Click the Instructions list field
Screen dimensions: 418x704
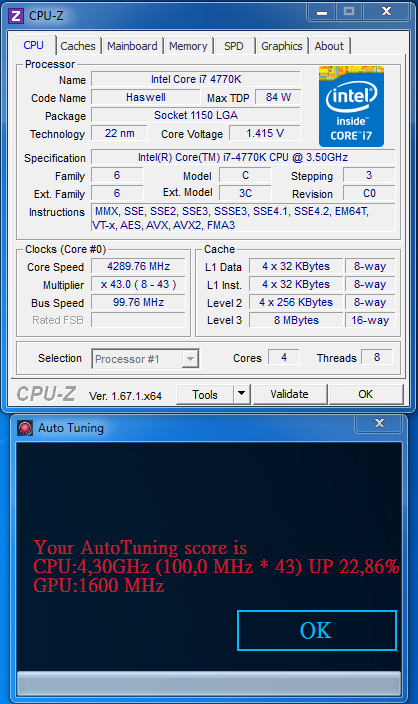point(243,218)
